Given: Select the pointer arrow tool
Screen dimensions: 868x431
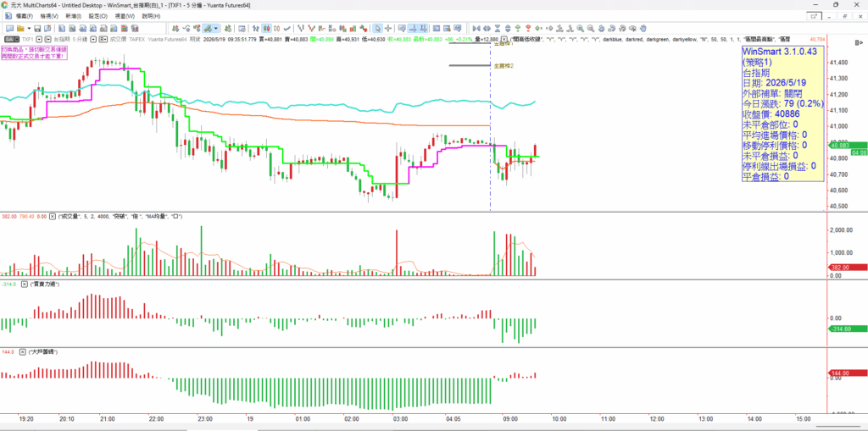Looking at the screenshot, I should (x=377, y=28).
